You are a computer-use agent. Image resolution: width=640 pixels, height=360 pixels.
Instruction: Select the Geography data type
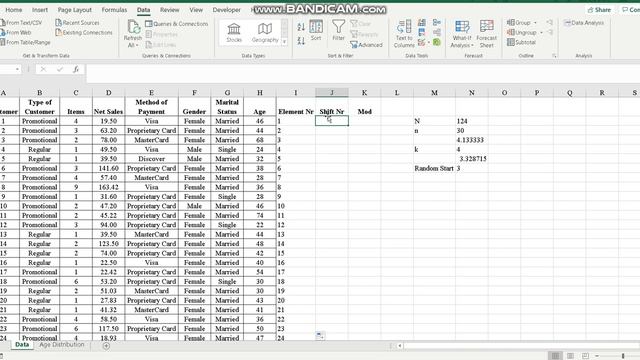tap(265, 32)
